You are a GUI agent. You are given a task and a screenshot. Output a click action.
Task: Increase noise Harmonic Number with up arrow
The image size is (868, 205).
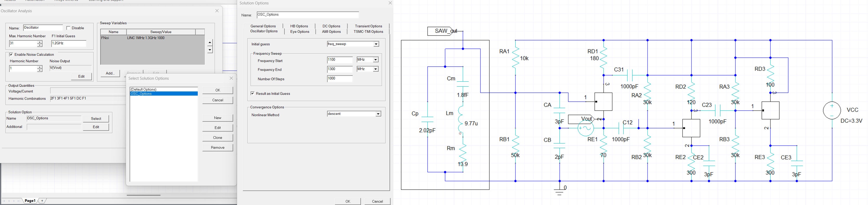[40, 67]
